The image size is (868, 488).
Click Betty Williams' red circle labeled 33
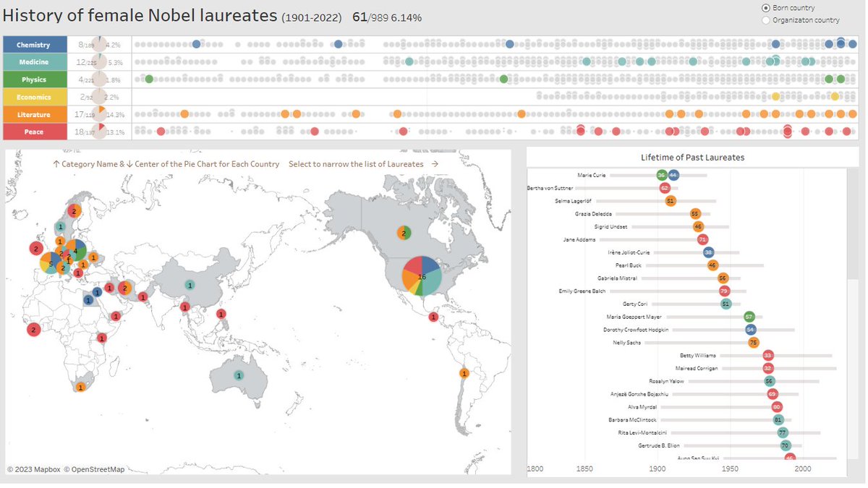coord(768,356)
